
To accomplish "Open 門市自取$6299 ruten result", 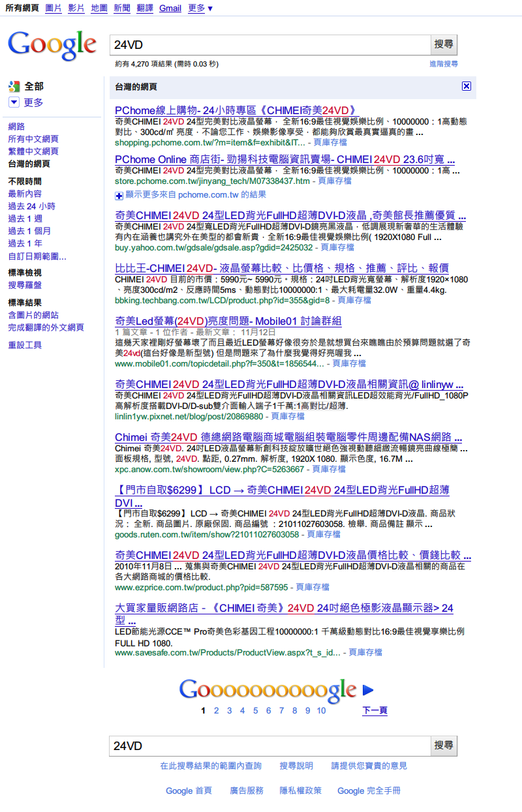I will (x=282, y=496).
